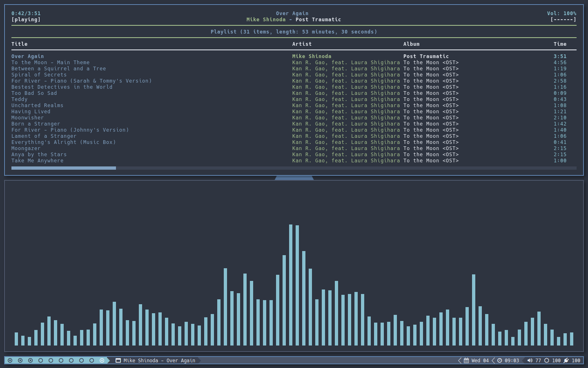Click the clock icon in the status bar
Image resolution: width=588 pixels, height=368 pixels.
(499, 361)
